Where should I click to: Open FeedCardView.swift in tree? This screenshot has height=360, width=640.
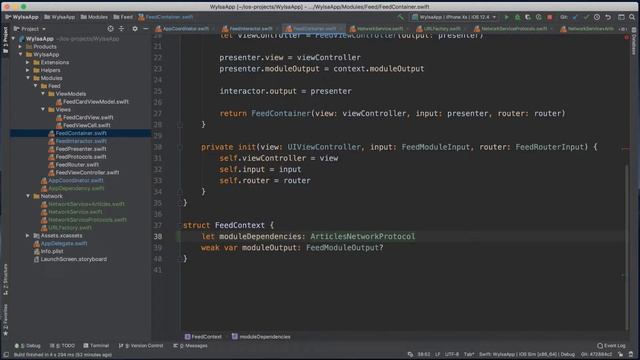tap(88, 118)
